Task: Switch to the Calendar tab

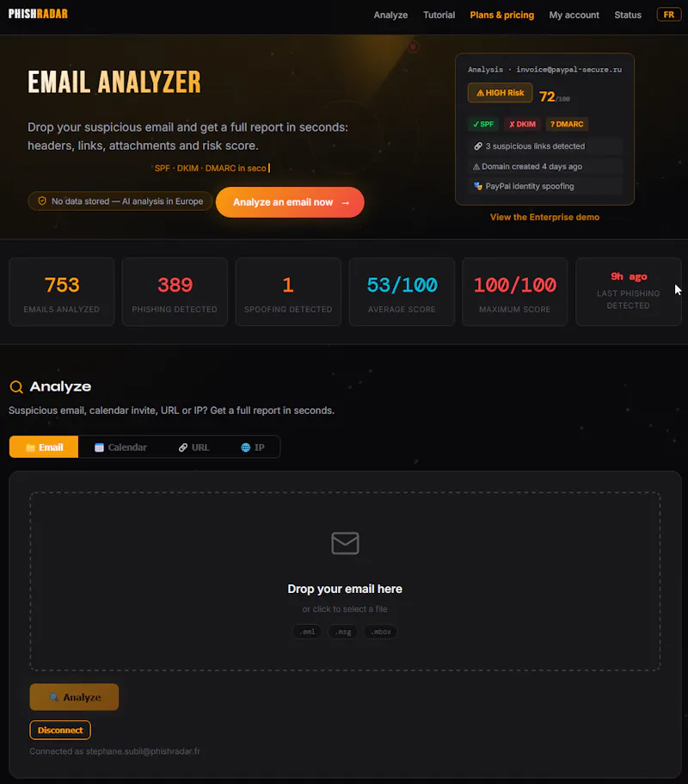Action: [x=120, y=448]
